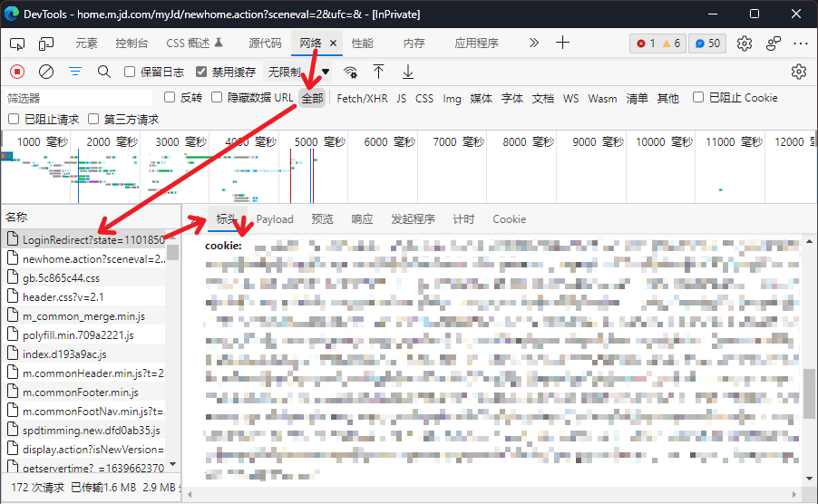
Task: Check the 第三方请求 checkbox
Action: (x=93, y=119)
